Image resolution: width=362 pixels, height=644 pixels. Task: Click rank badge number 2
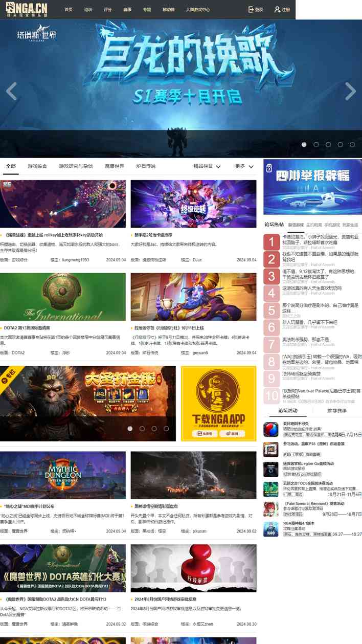tap(271, 259)
